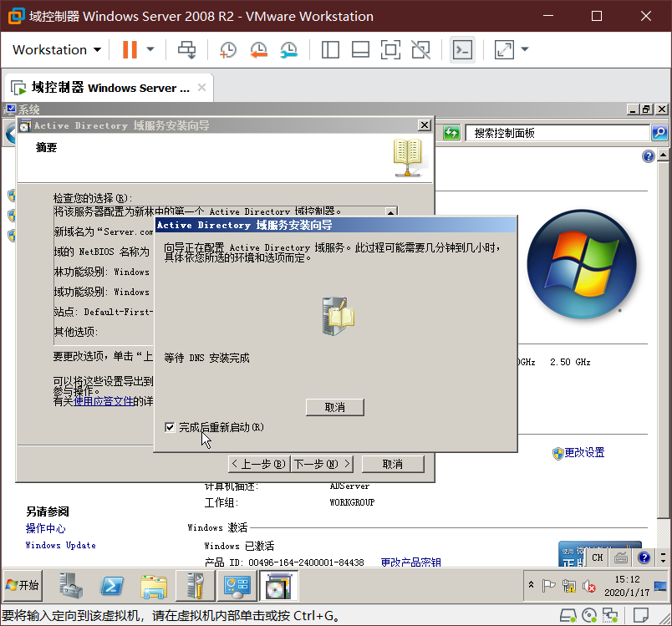Image resolution: width=672 pixels, height=626 pixels.
Task: Close the 域控制器 VM tab
Action: [x=202, y=88]
